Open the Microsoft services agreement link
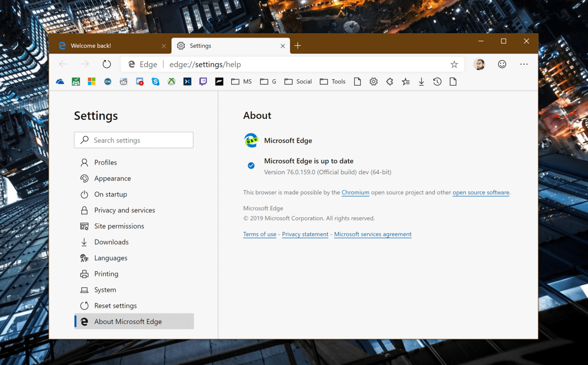Image resolution: width=588 pixels, height=365 pixels. [x=373, y=234]
